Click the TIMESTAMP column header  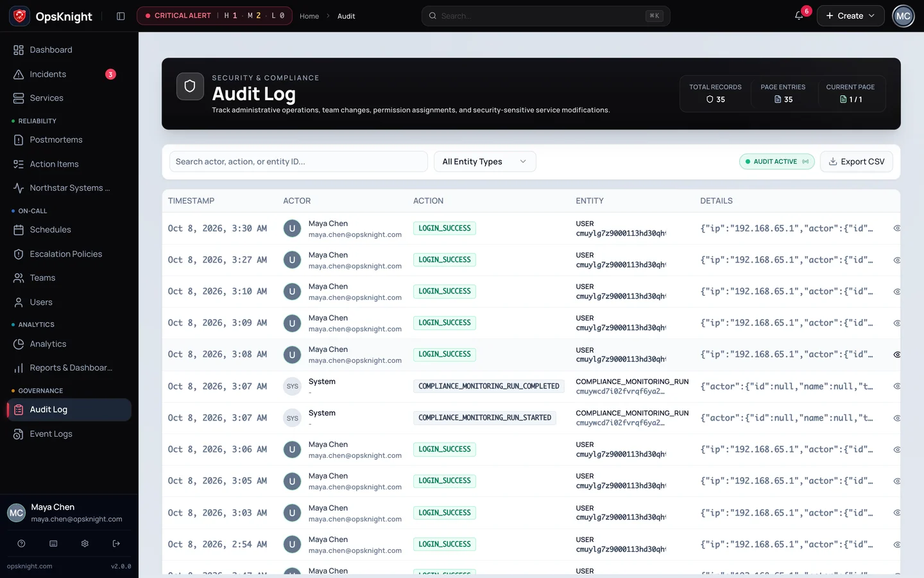[191, 201]
